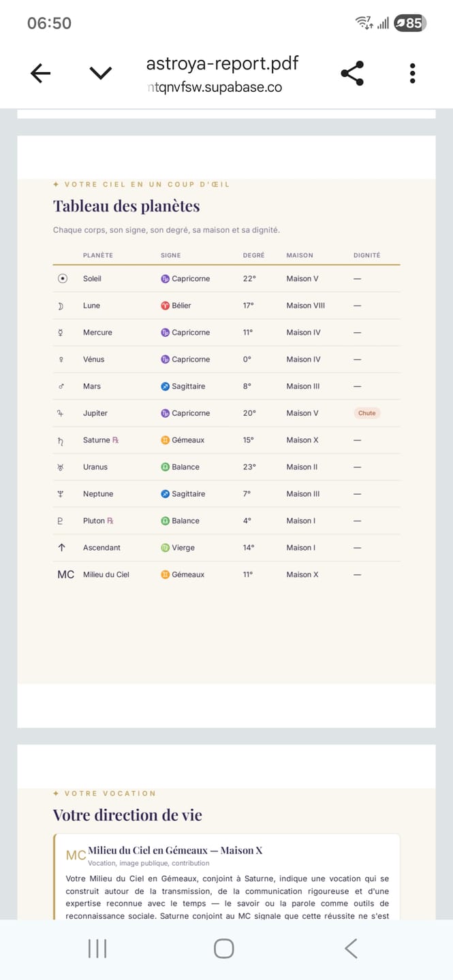Click the PLANÈTE column header
This screenshot has height=980, width=453.
pos(98,255)
